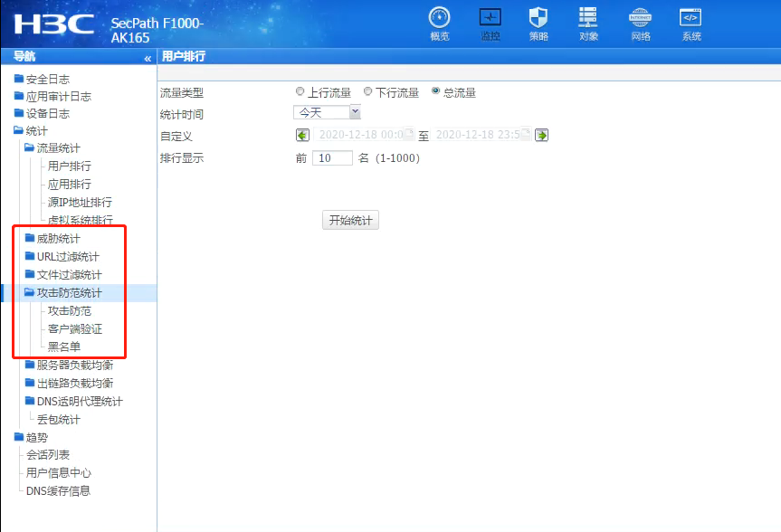Click folder icon beside DNS透明代理统计

point(30,401)
